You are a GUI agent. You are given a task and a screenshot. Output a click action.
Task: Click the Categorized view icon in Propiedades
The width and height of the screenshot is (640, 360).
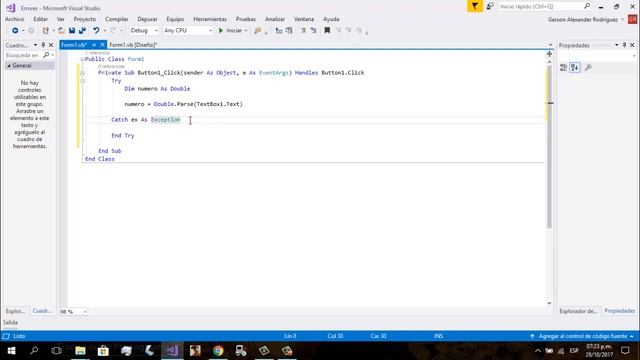coord(563,68)
